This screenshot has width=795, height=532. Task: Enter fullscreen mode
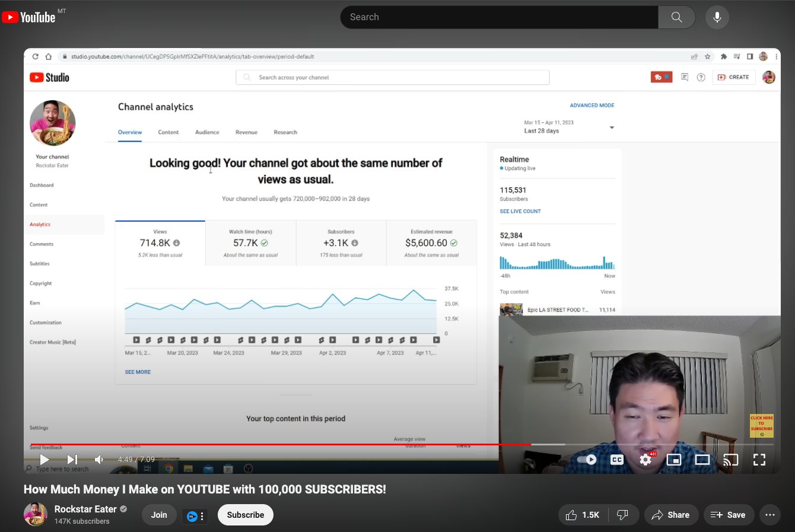[x=759, y=460]
